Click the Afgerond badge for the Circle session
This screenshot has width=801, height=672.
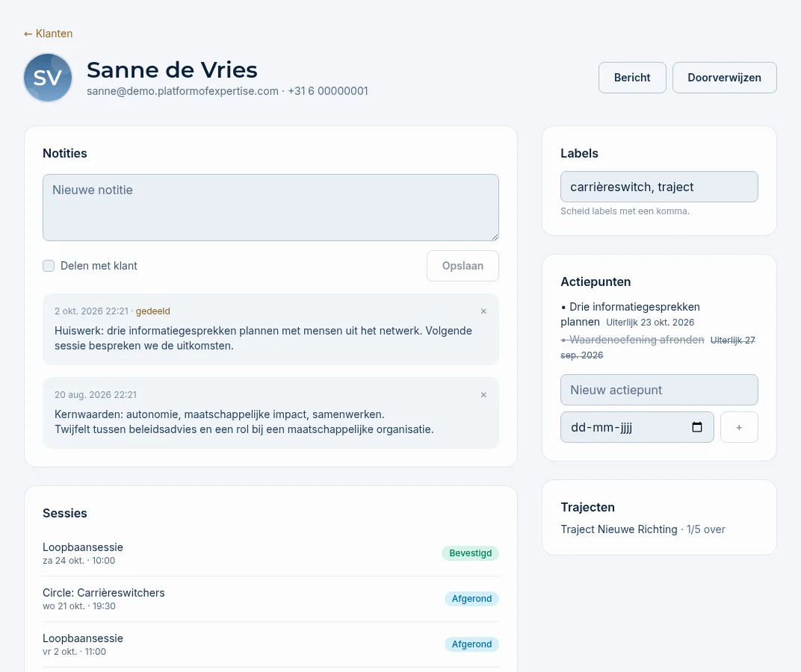pos(471,599)
